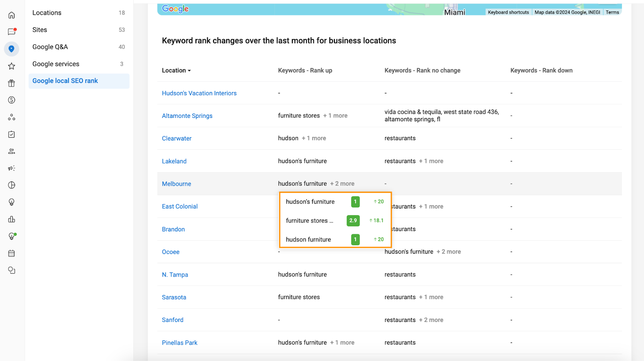Open Sarasota location link
This screenshot has height=361, width=644.
174,297
